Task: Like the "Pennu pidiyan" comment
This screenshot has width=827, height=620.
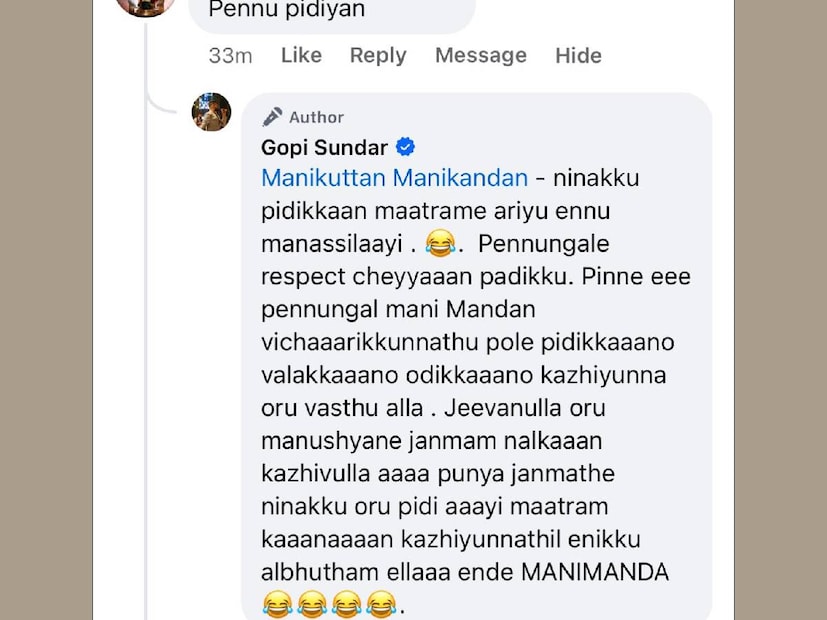Action: coord(301,56)
